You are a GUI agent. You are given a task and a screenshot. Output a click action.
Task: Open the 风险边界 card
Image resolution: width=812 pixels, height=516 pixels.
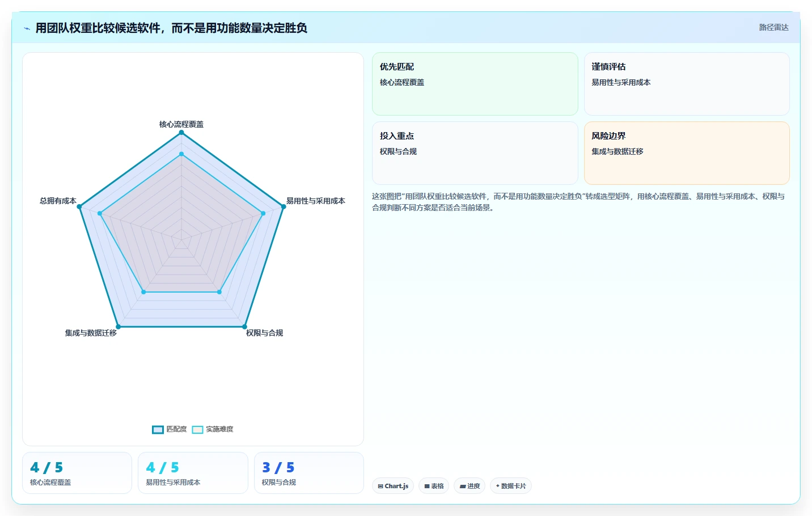click(687, 153)
